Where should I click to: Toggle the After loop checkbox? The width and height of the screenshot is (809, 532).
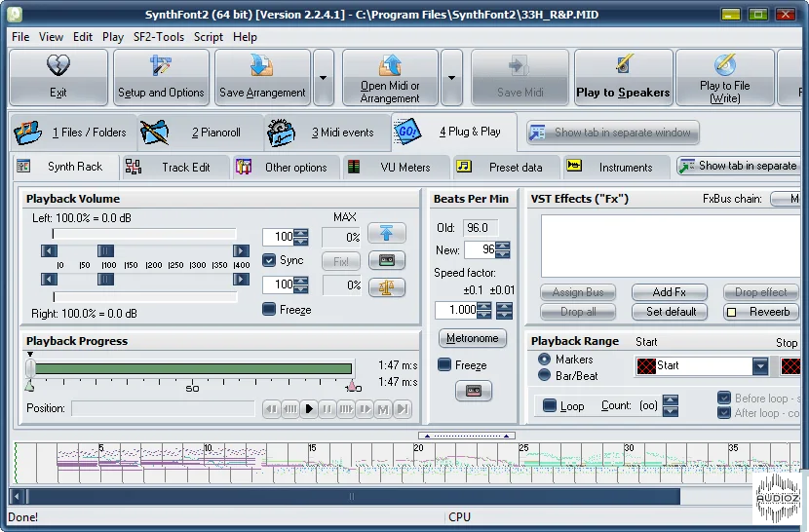click(724, 413)
